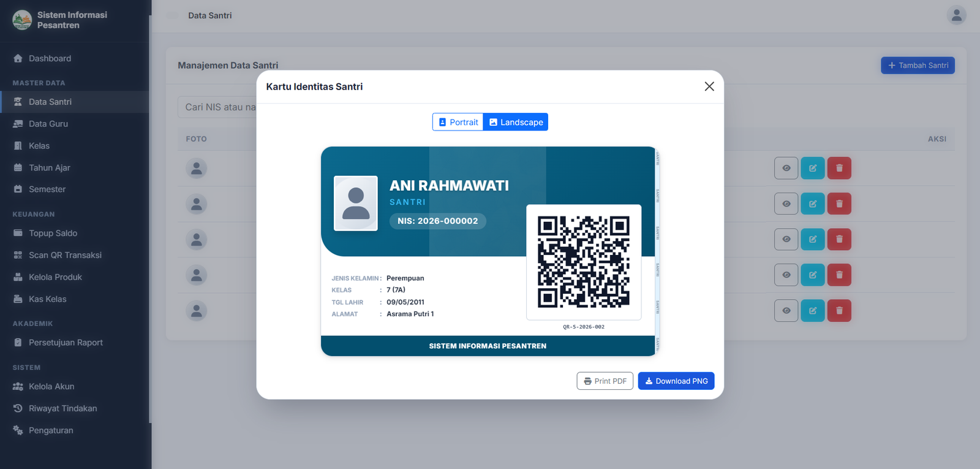Click the edit pencil icon in third row
Image resolution: width=980 pixels, height=469 pixels.
coord(813,239)
